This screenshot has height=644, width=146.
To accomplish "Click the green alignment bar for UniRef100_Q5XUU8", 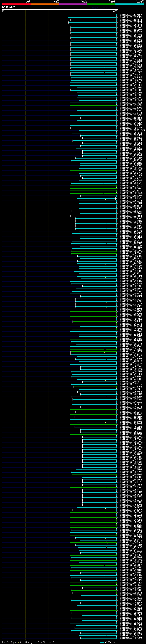I will [x=94, y=170].
